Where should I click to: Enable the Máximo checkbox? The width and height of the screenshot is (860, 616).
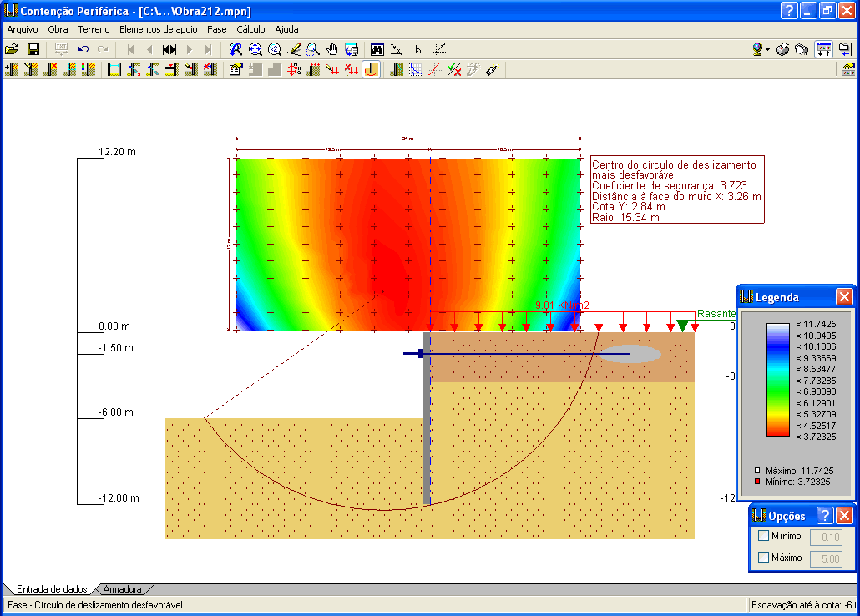click(x=763, y=558)
